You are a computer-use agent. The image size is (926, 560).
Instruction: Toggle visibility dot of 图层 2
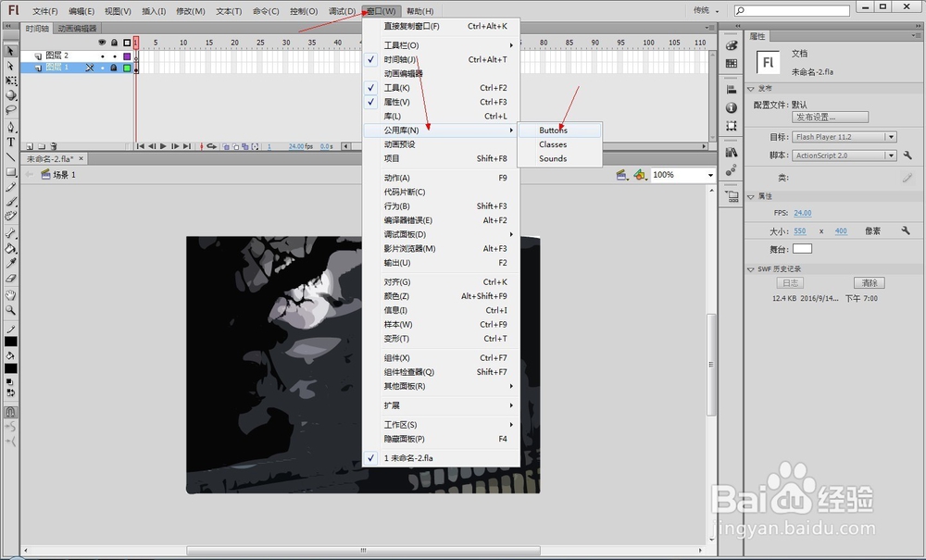click(102, 56)
